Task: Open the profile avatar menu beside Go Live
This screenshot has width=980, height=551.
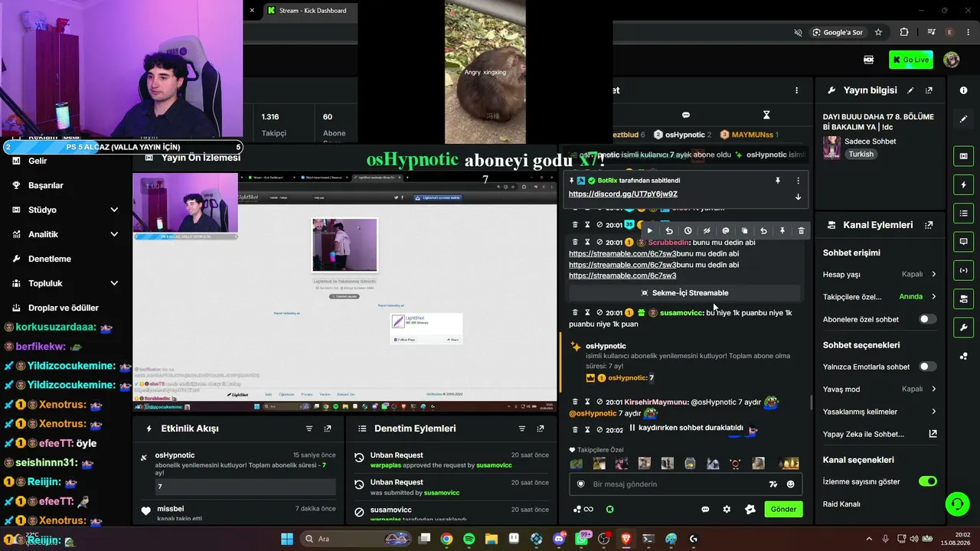Action: coord(952,60)
